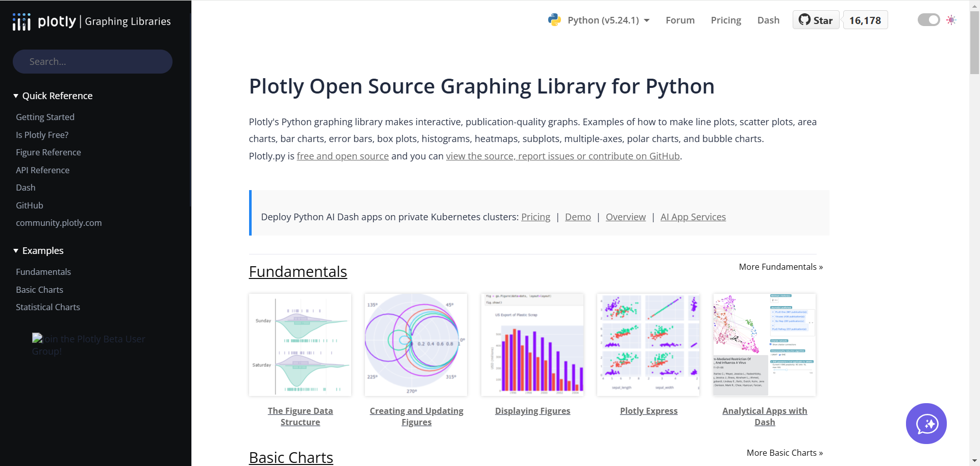Open Dash link in sidebar
This screenshot has width=980, height=466.
click(26, 188)
